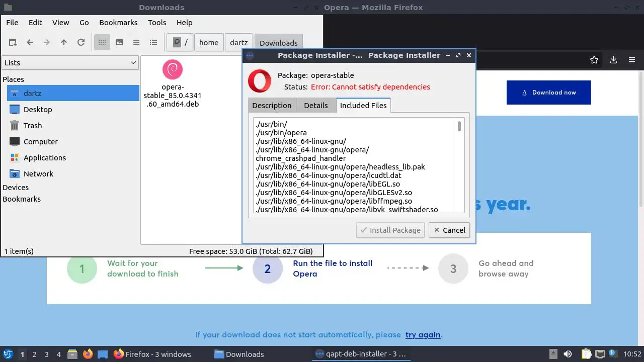The width and height of the screenshot is (644, 362).
Task: Open the side pane Lists dropdown
Action: pos(70,63)
